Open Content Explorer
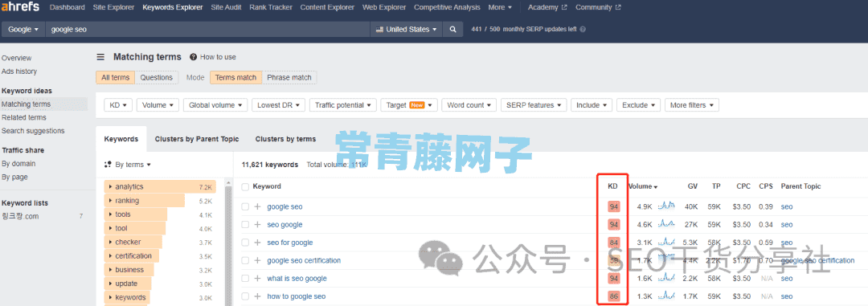The width and height of the screenshot is (868, 306). tap(327, 7)
